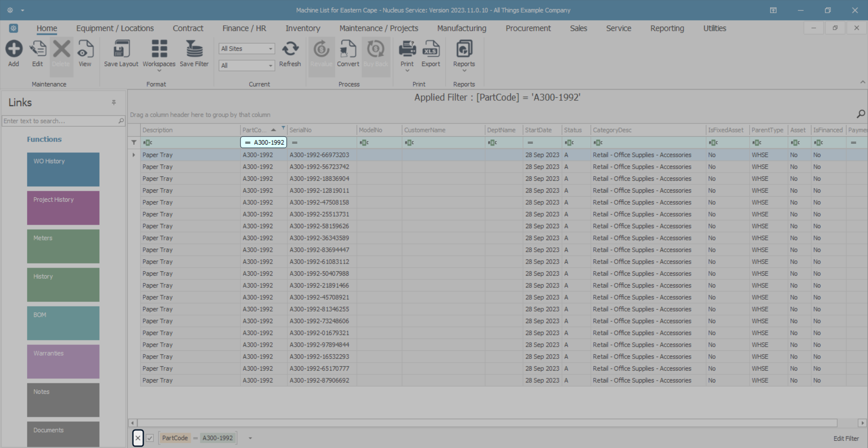
Task: Open the Contract tab
Action: [188, 28]
